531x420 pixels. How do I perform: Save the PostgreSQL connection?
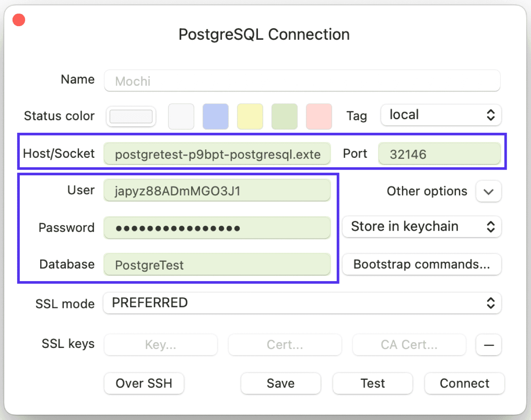coord(280,383)
